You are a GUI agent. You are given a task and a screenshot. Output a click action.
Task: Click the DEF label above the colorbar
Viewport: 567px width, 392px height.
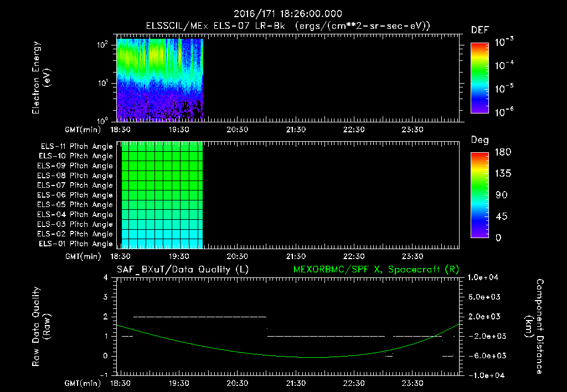(x=480, y=30)
